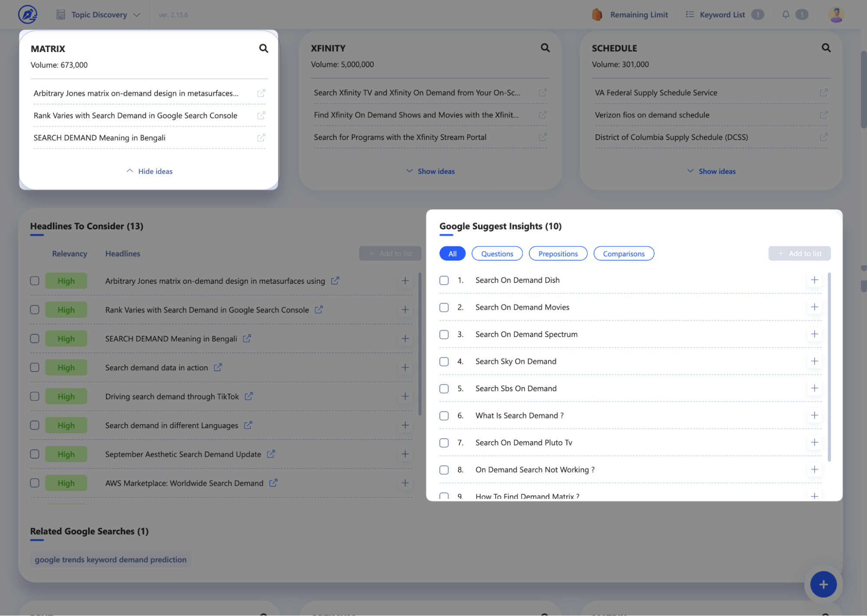The width and height of the screenshot is (867, 616).
Task: Collapse MATRIX card with Hide ideas
Action: point(149,171)
